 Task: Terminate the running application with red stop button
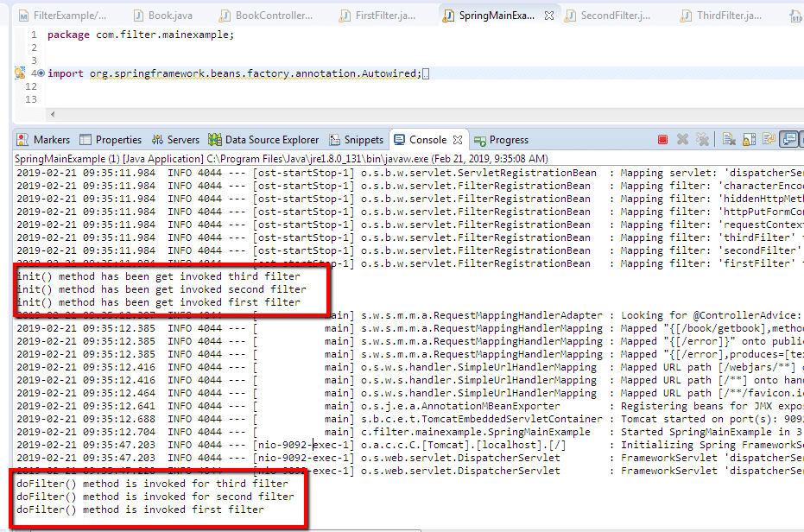(x=662, y=140)
